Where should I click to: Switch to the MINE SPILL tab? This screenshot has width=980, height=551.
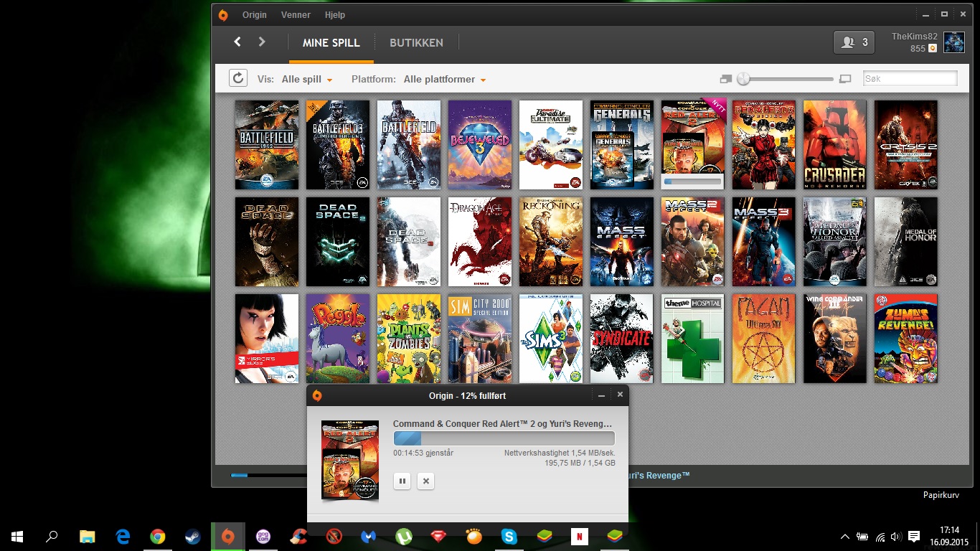(331, 43)
